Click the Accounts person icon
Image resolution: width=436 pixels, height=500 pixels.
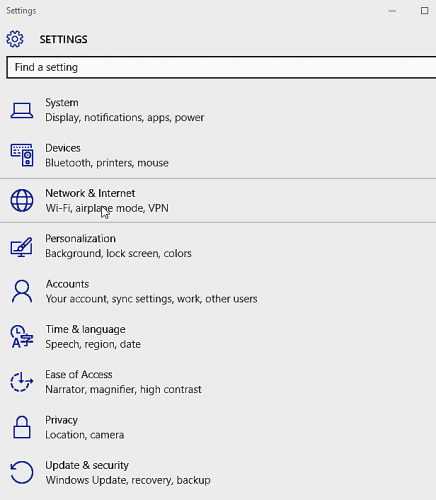22,291
